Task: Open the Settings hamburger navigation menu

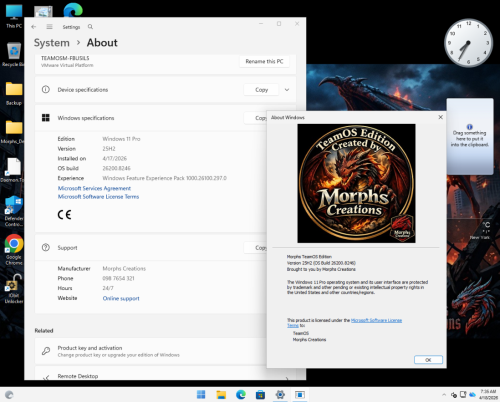Action: [x=49, y=27]
